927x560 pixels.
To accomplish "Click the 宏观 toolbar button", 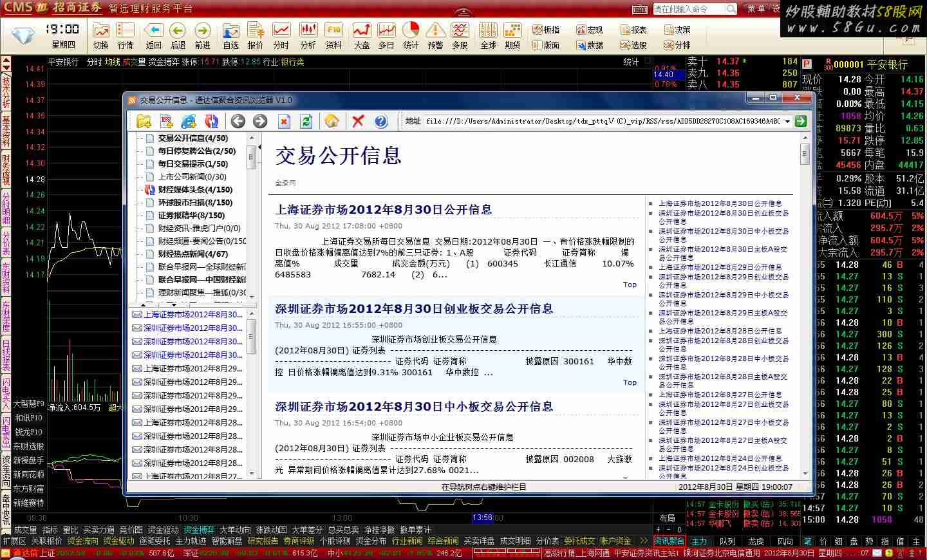I will tap(588, 30).
